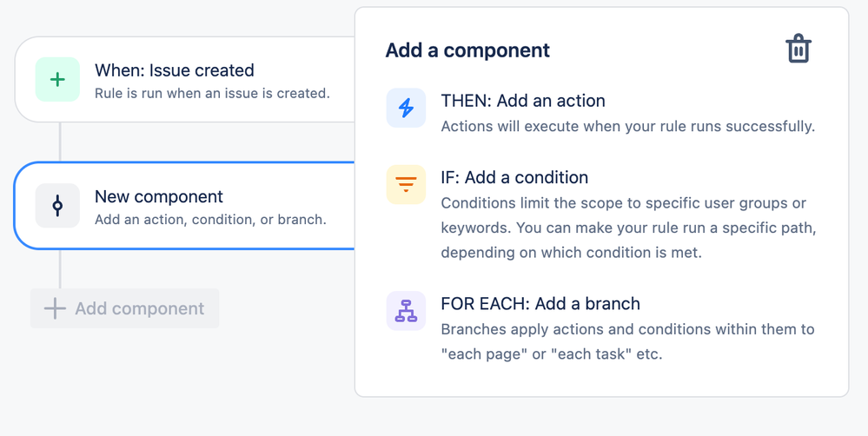Click the purple branch hierarchy icon
The width and height of the screenshot is (868, 436).
pos(406,311)
